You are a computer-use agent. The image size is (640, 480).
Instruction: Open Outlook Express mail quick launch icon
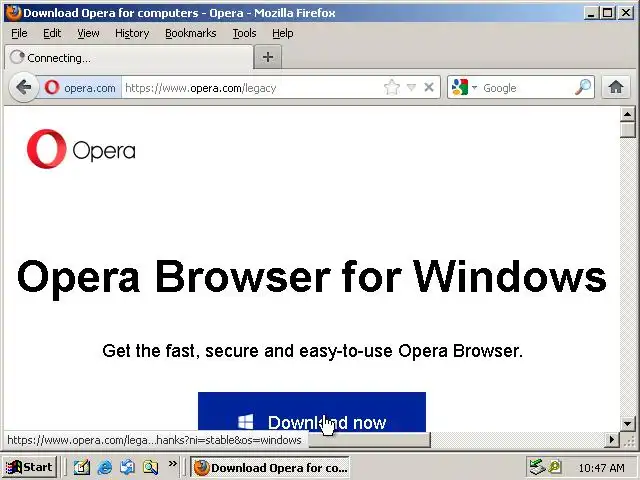127,467
